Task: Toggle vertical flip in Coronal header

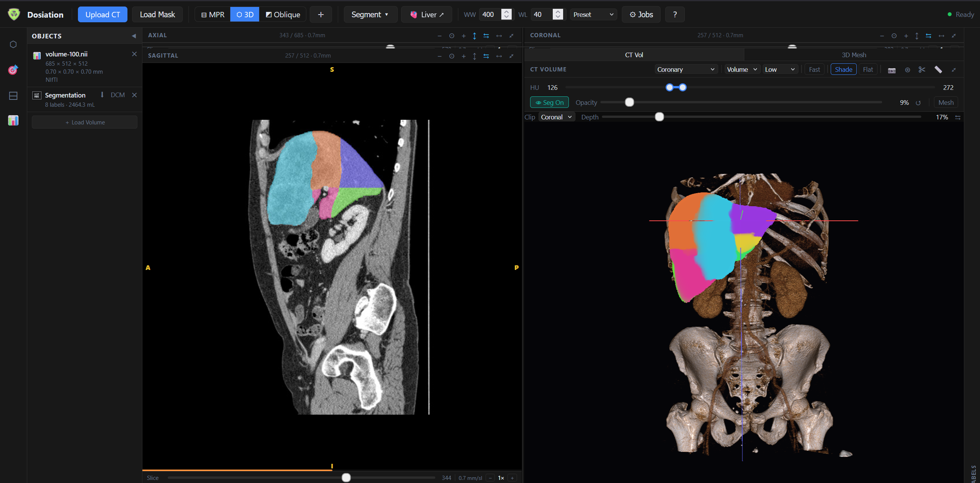Action: (917, 36)
